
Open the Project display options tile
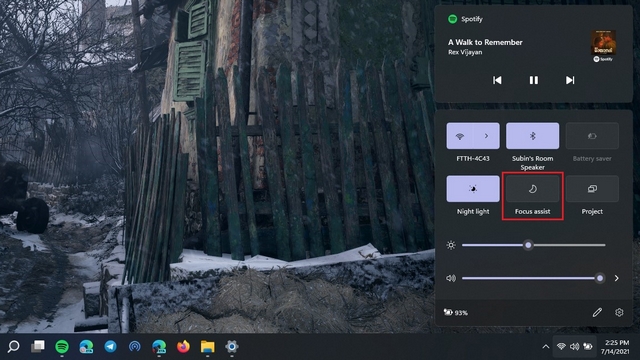(592, 189)
